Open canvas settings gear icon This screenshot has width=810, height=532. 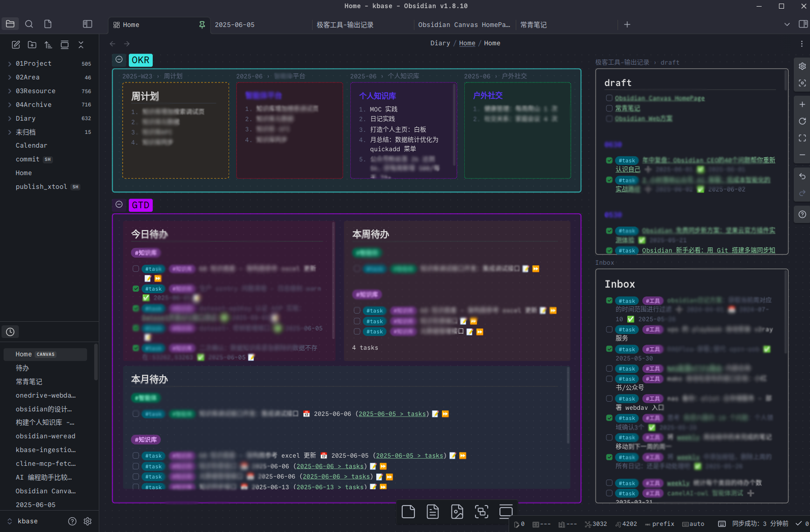click(x=802, y=66)
